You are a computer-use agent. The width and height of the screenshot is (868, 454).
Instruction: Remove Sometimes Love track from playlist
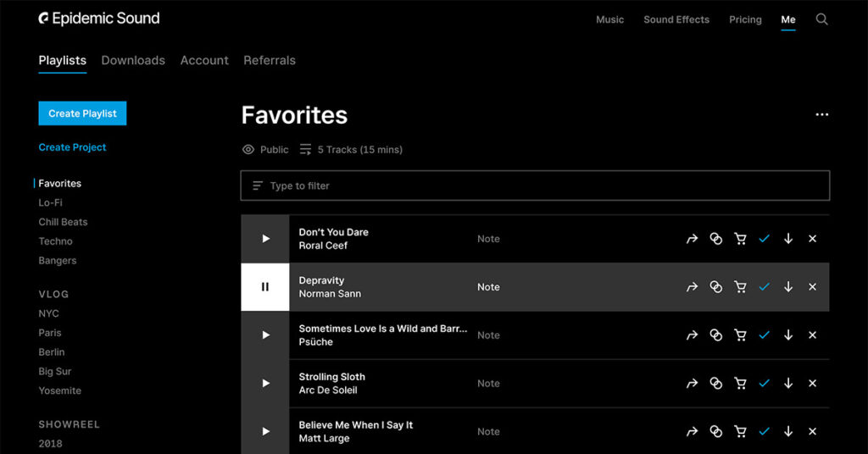coord(812,335)
